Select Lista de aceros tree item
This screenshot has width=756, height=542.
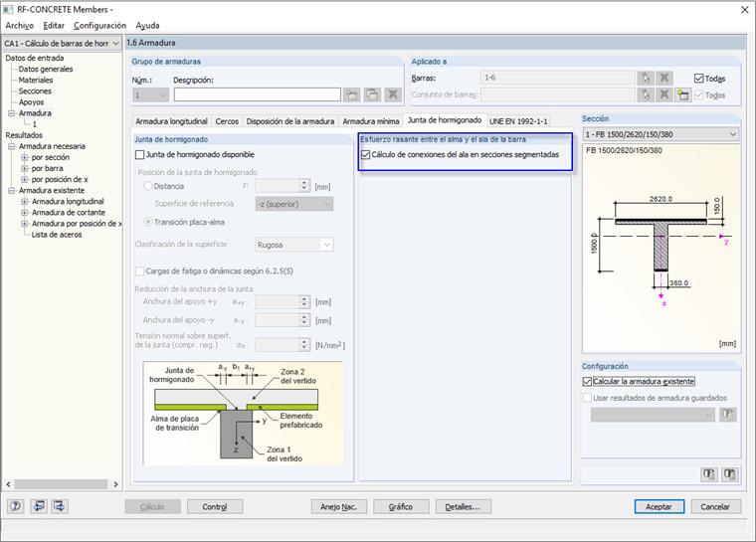(57, 235)
